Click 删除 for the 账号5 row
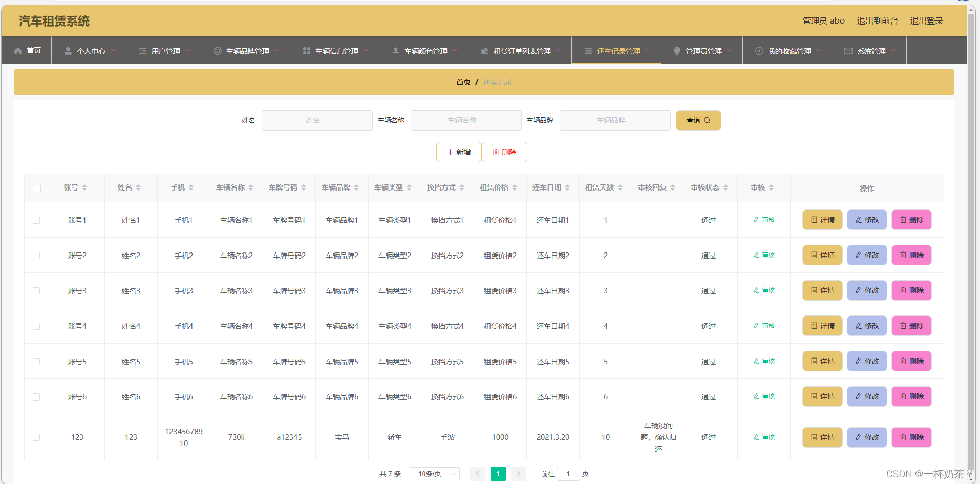The height and width of the screenshot is (484, 980). pyautogui.click(x=911, y=361)
